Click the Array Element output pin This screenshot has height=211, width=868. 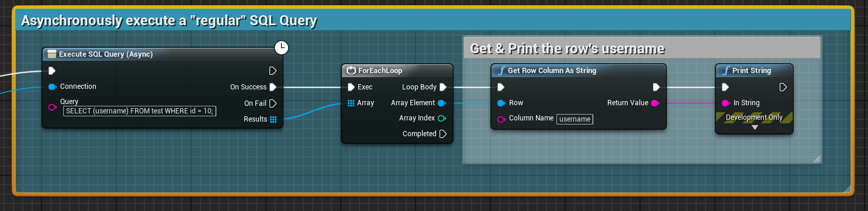click(x=442, y=103)
